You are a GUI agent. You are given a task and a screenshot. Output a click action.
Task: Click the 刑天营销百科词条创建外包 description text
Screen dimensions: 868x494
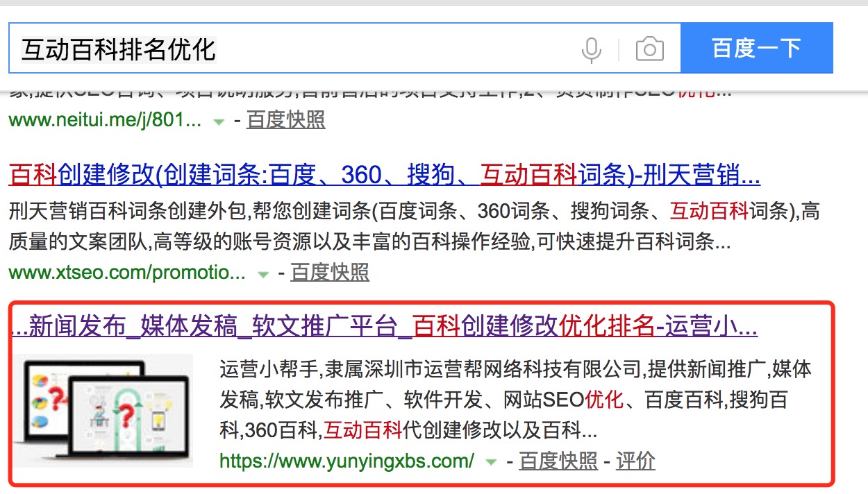point(415,226)
